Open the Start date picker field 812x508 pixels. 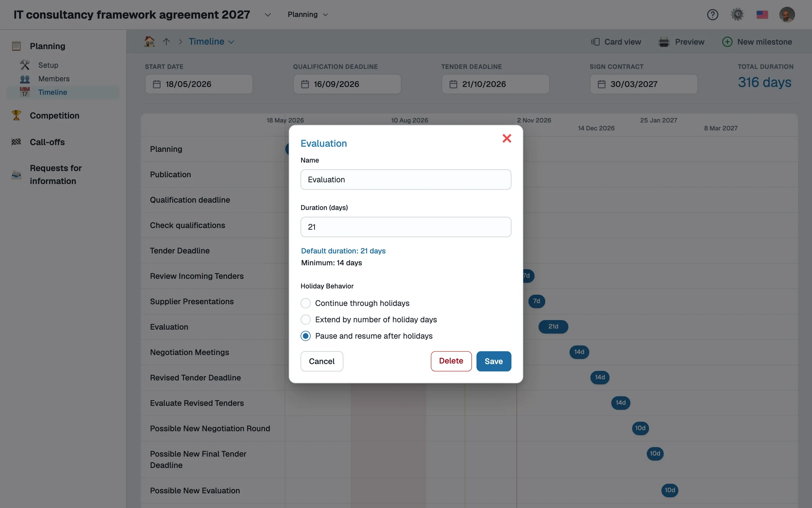199,84
